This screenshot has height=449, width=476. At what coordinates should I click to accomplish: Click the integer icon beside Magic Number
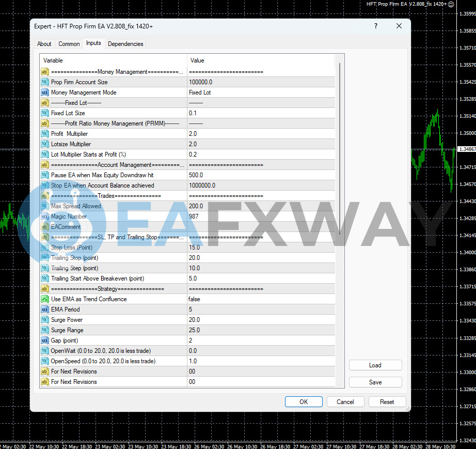(44, 216)
